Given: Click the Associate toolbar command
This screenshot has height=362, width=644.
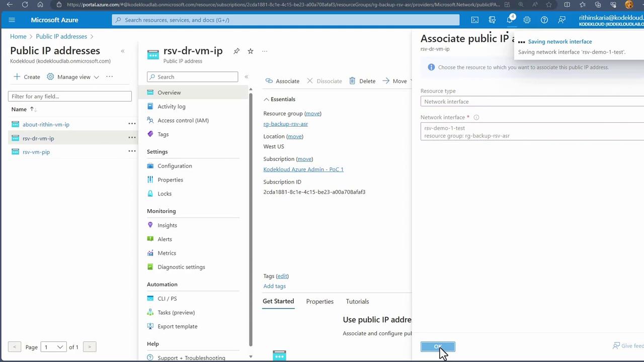Looking at the screenshot, I should 282,81.
